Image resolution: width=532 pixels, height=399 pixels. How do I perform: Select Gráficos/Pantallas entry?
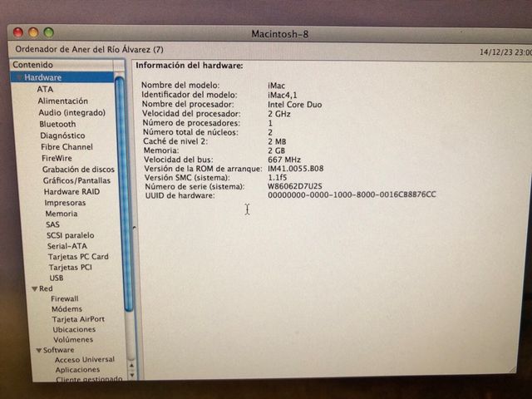tap(76, 180)
